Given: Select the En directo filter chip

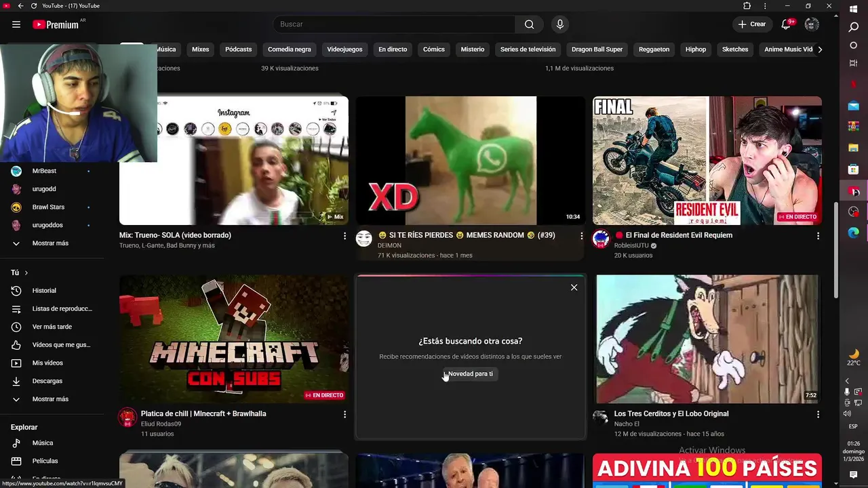Looking at the screenshot, I should 393,49.
